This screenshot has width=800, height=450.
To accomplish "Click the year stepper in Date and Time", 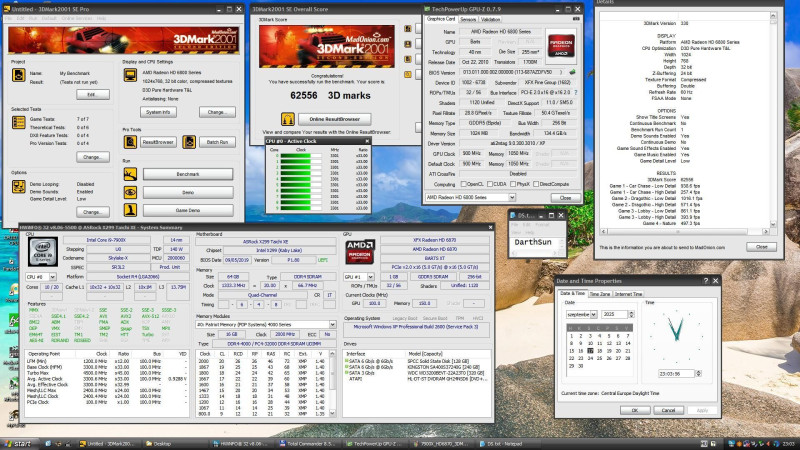I will pos(632,314).
